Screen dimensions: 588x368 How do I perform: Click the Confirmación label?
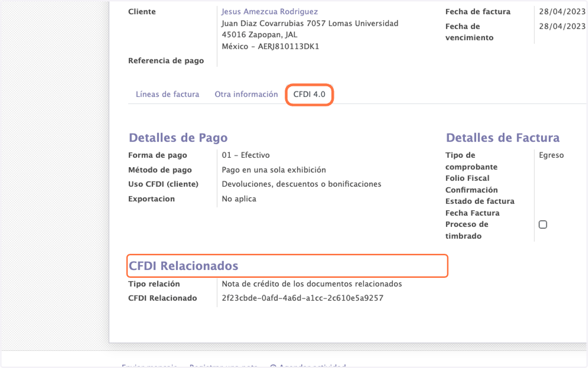click(x=471, y=190)
